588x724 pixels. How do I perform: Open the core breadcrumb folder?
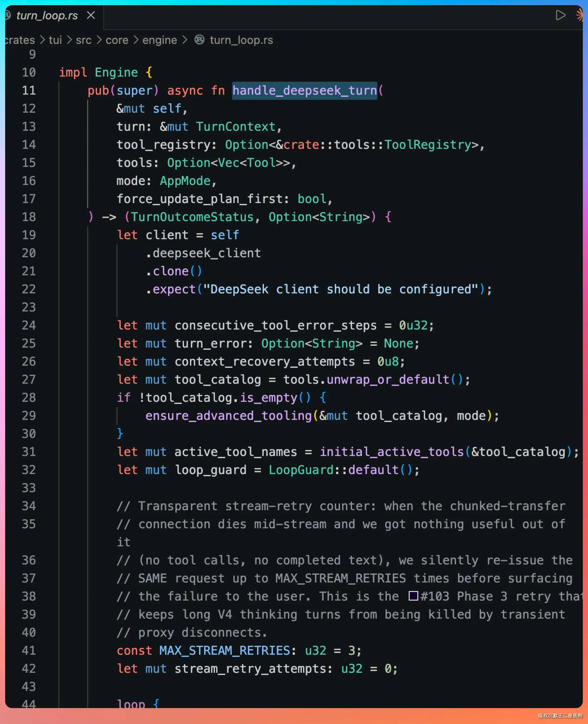117,40
